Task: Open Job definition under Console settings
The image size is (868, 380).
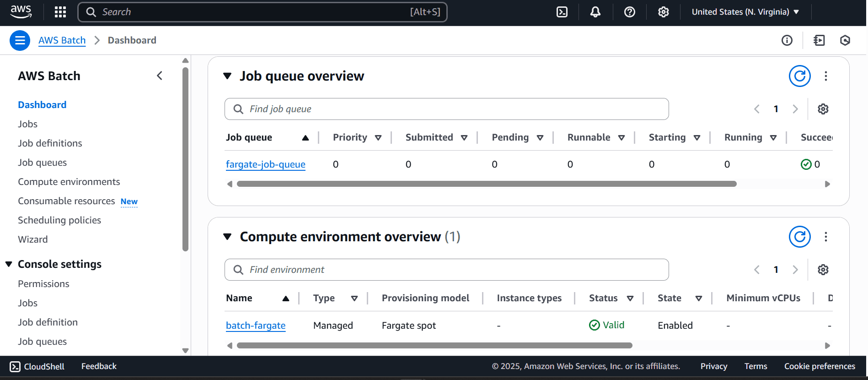Action: [x=48, y=322]
